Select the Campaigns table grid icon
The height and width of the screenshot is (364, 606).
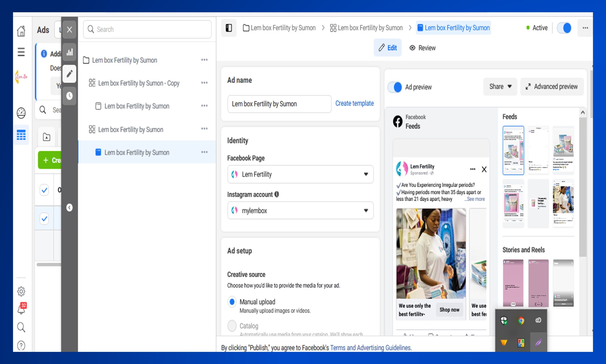(21, 135)
